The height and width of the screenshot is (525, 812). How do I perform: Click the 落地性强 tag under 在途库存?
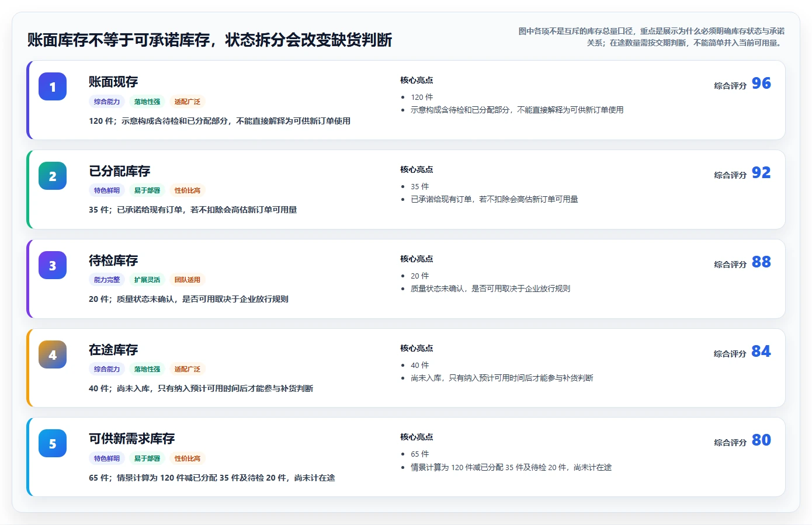pyautogui.click(x=147, y=369)
